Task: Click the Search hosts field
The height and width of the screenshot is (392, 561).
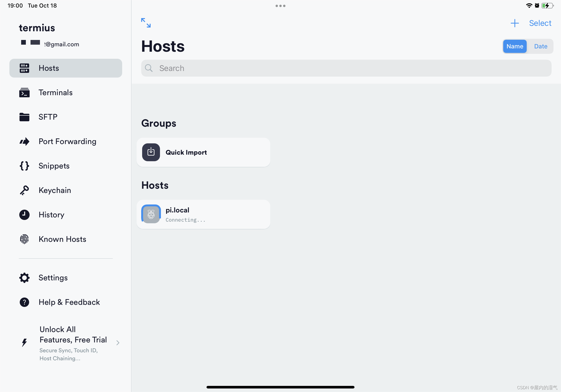Action: (346, 68)
